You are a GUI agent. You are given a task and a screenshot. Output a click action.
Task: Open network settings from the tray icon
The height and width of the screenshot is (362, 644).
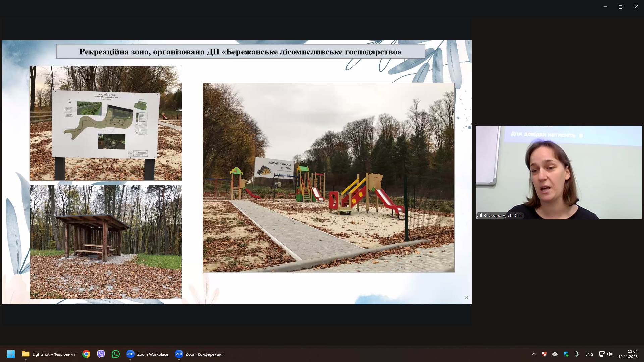[x=602, y=354]
